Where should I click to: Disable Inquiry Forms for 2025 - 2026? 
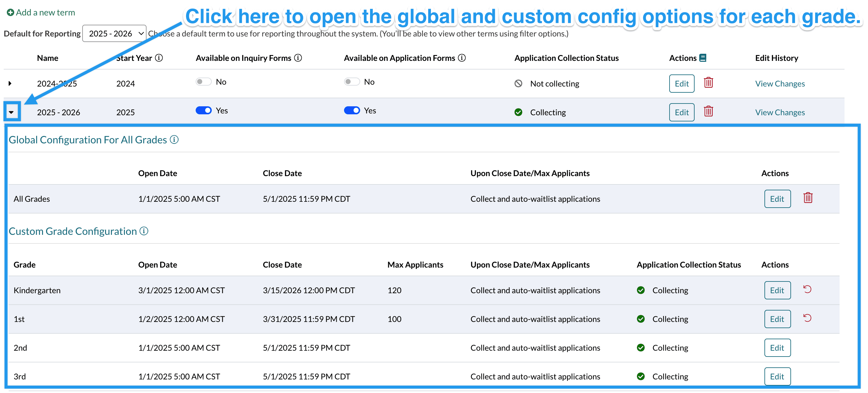(x=203, y=111)
